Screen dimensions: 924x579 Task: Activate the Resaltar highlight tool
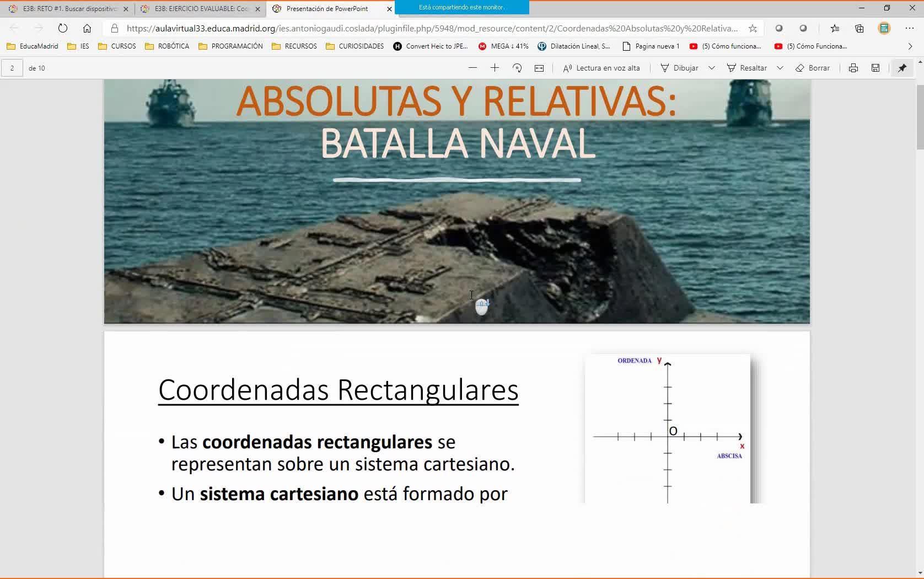click(x=747, y=68)
